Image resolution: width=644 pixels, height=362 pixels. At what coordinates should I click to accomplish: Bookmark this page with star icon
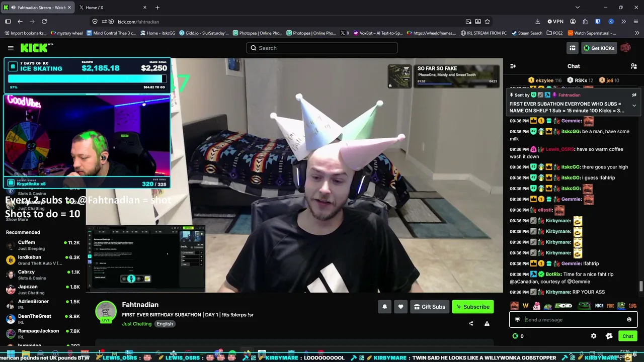click(x=487, y=22)
